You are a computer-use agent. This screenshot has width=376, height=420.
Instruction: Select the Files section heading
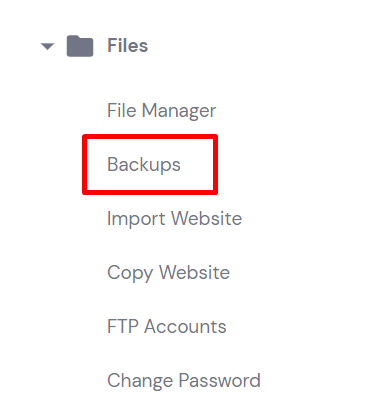128,45
